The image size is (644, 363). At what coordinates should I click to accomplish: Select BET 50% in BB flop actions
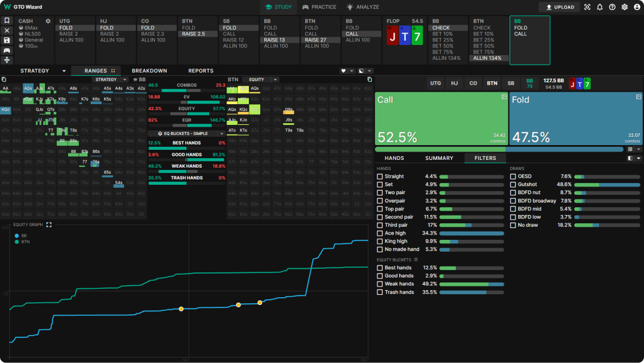443,46
